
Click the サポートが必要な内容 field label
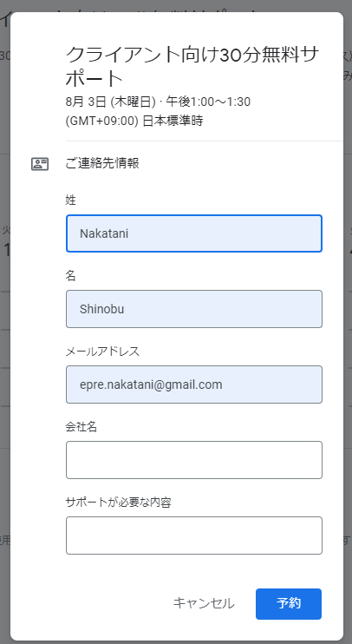point(119,502)
